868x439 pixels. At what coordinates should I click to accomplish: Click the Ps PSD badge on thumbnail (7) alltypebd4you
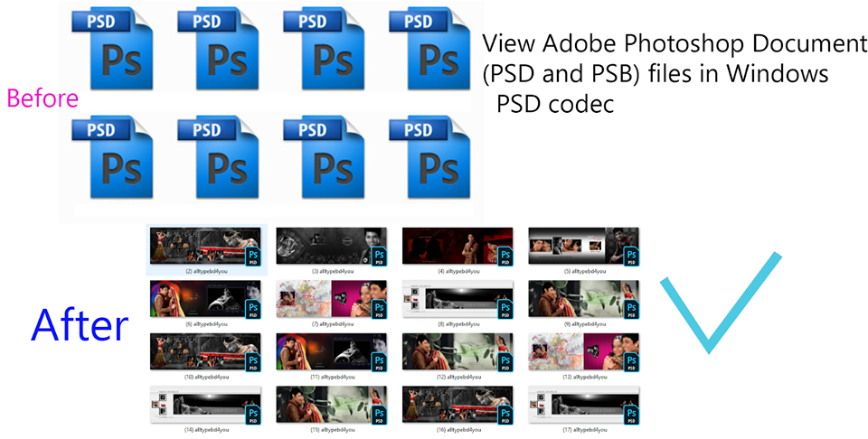pyautogui.click(x=379, y=310)
